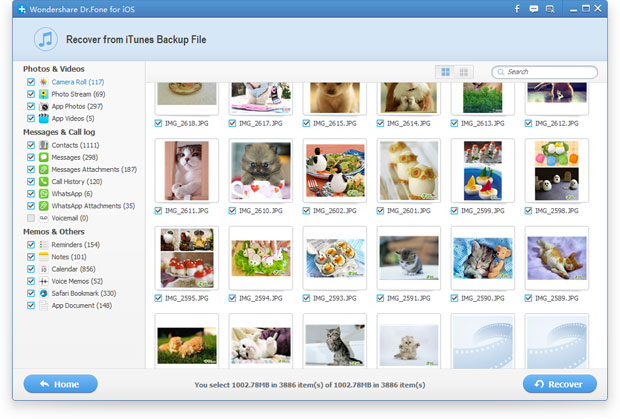Click the IMG_2613.JPG file name
Image resolution: width=620 pixels, height=419 pixels.
point(482,123)
